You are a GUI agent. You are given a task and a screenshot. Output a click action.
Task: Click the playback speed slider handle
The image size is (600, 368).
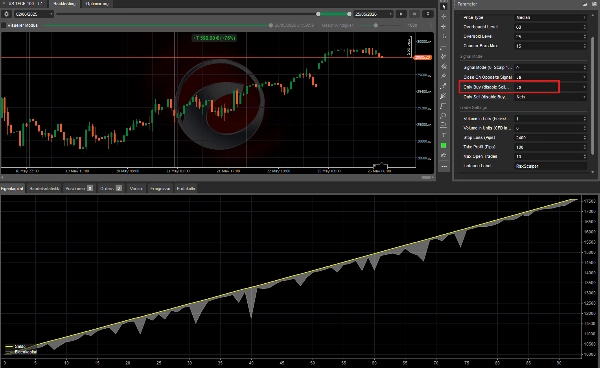[376, 26]
